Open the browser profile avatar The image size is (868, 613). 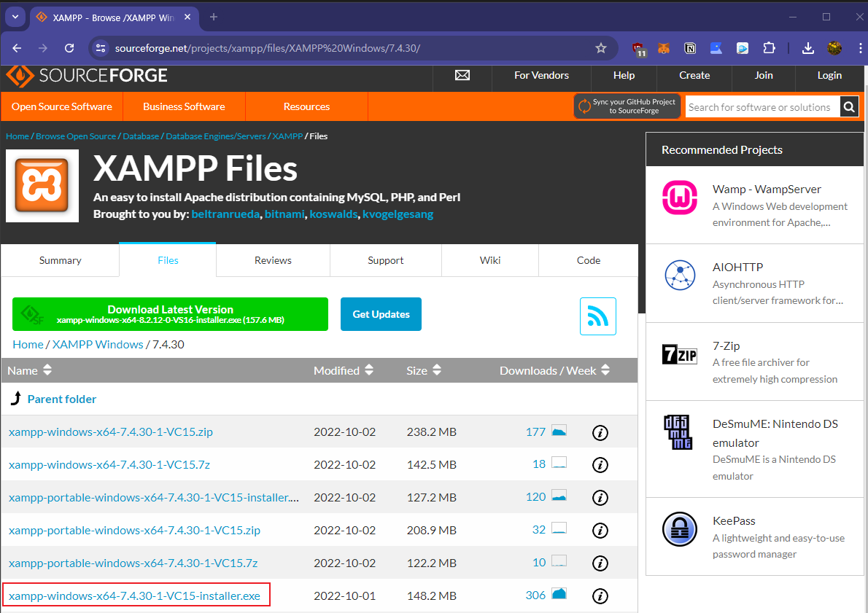pos(834,48)
